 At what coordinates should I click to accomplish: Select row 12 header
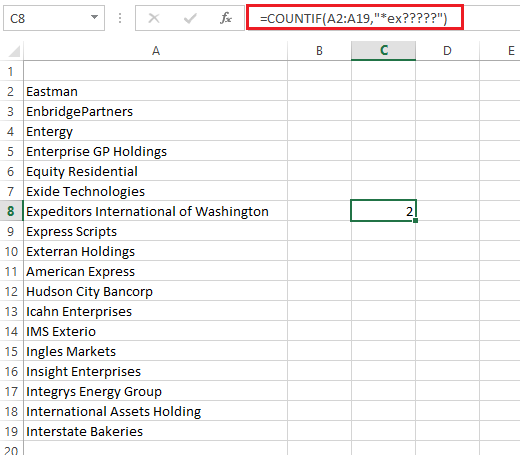coord(11,291)
